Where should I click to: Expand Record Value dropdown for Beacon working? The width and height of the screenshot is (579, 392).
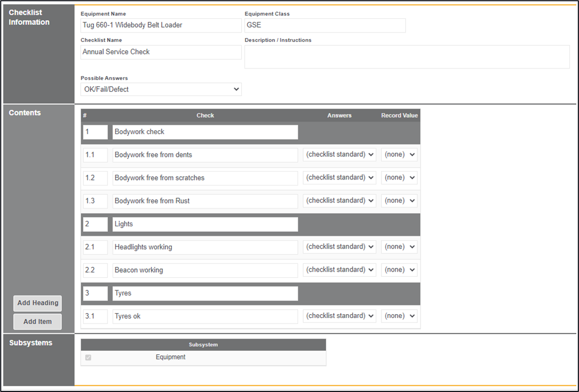click(x=399, y=270)
